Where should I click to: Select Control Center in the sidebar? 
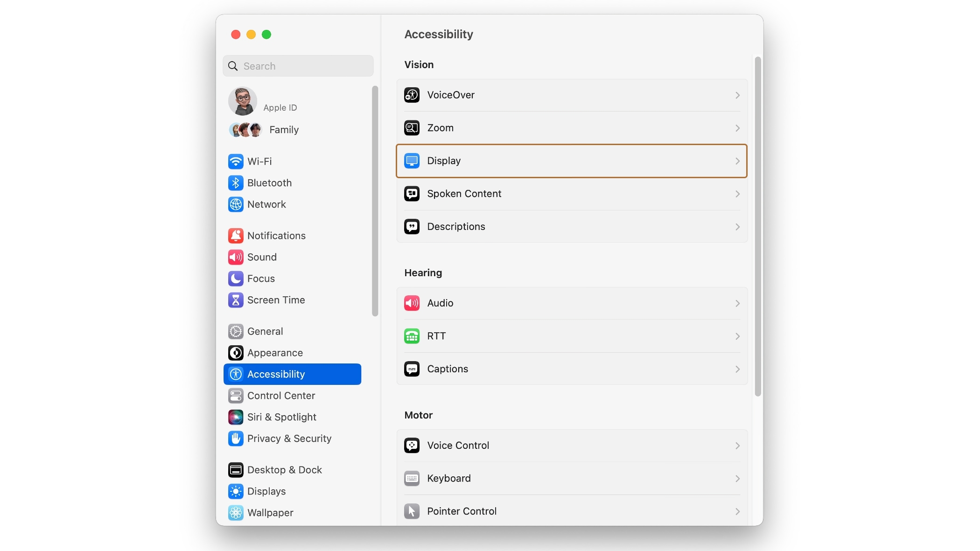281,396
